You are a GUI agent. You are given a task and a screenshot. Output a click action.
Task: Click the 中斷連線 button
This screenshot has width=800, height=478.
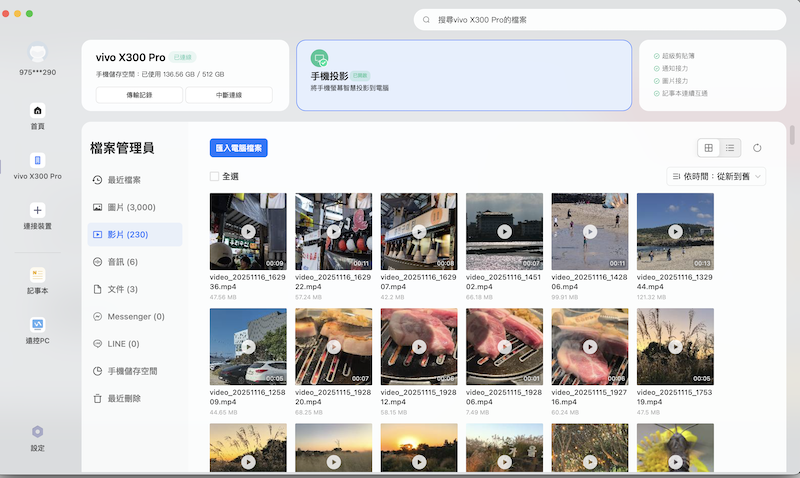[229, 95]
